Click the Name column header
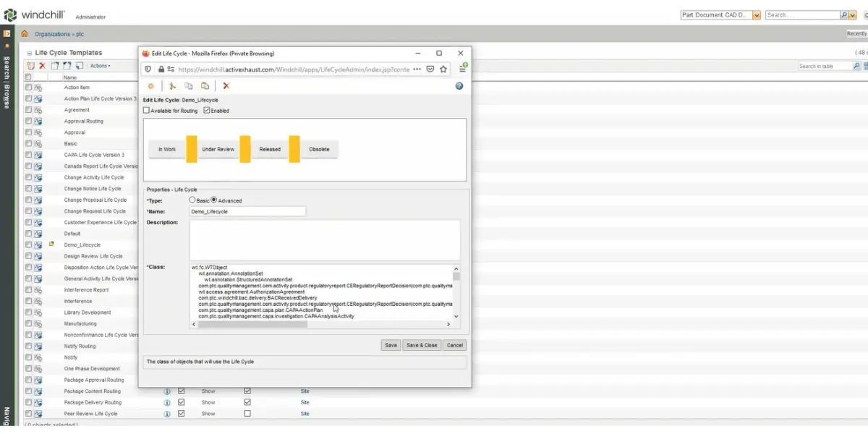 coord(70,77)
